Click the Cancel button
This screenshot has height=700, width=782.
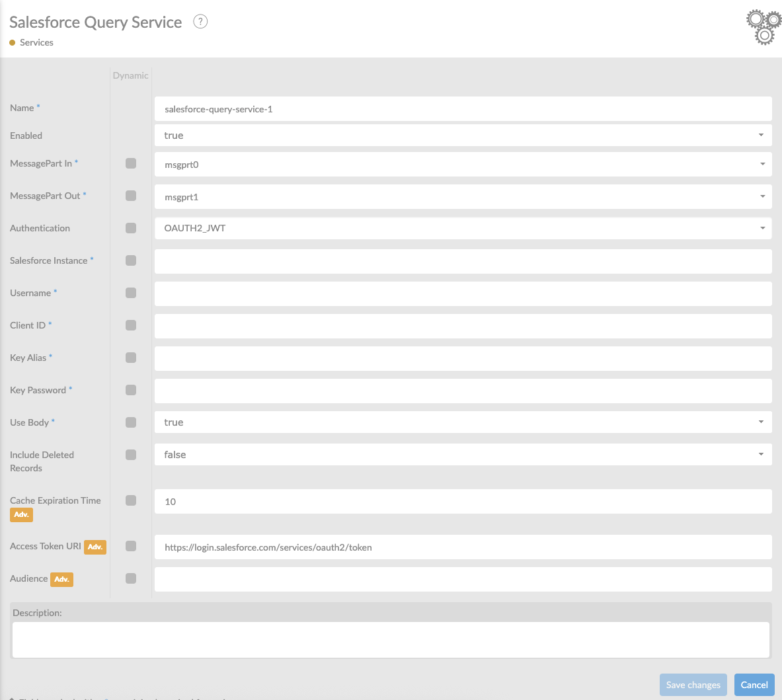(x=754, y=685)
